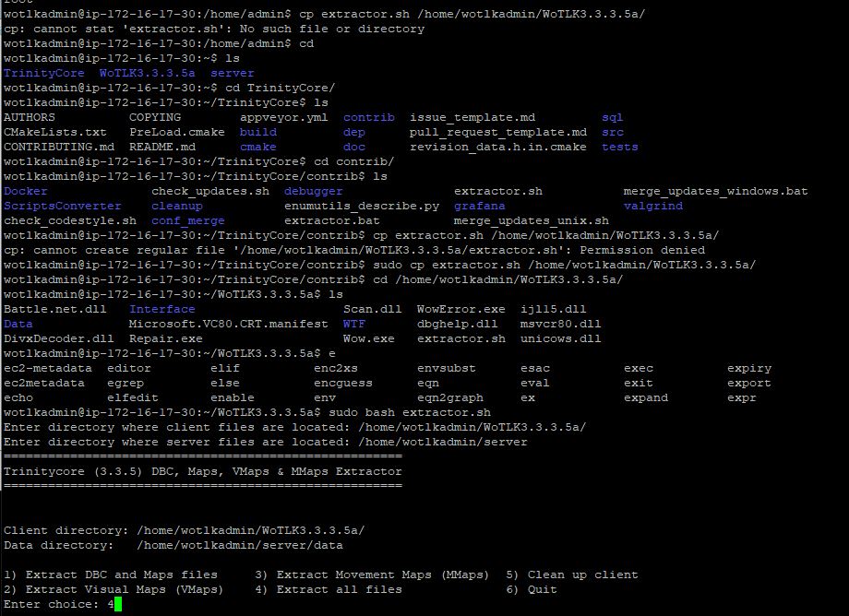Viewport: 849px width, 616px height.
Task: Select merge_updates_windows.bat file name
Action: coord(715,191)
